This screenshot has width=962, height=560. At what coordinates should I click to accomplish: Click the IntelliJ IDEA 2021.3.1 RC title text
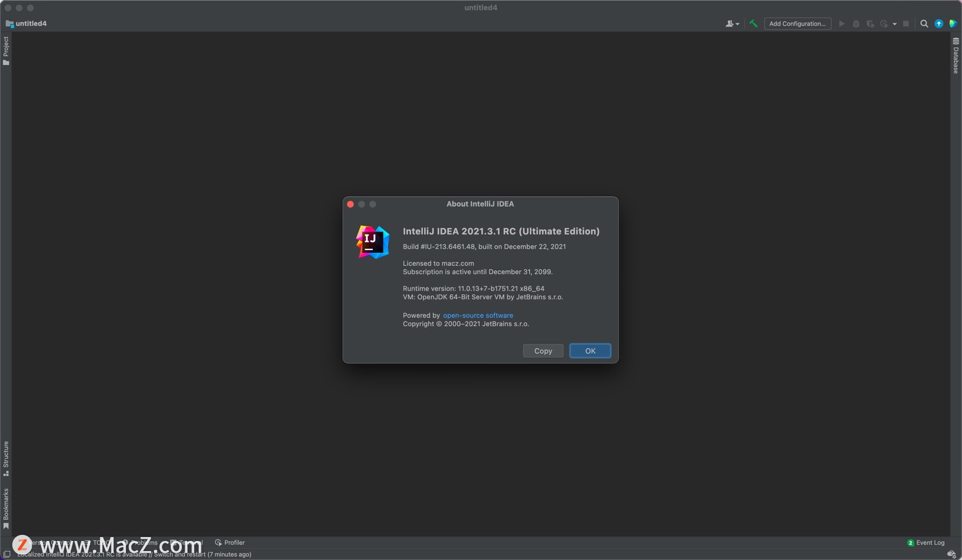(501, 231)
